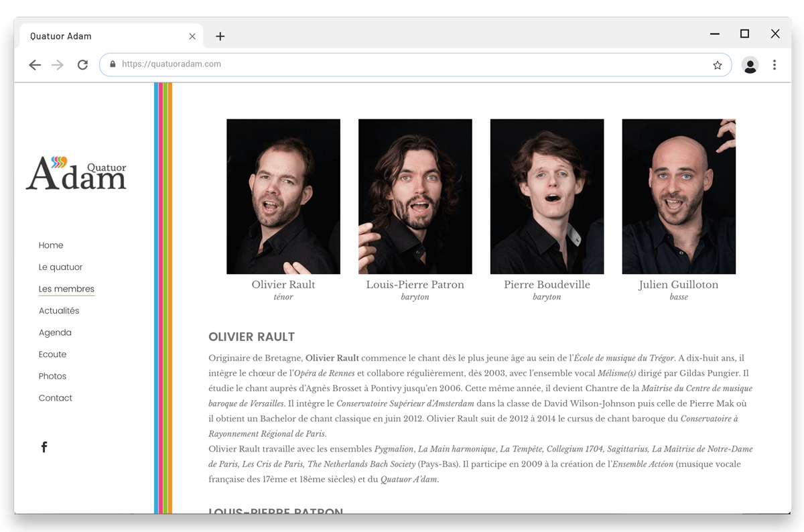Go to Home in sidebar menu
The height and width of the screenshot is (532, 804).
[x=51, y=245]
